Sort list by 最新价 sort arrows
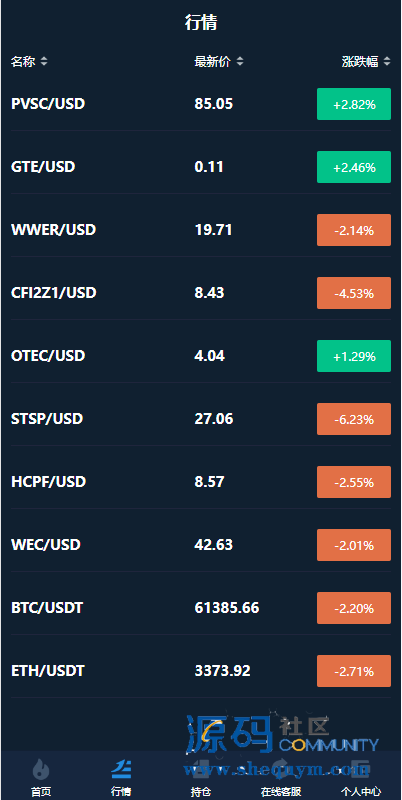This screenshot has height=800, width=402. tap(240, 62)
